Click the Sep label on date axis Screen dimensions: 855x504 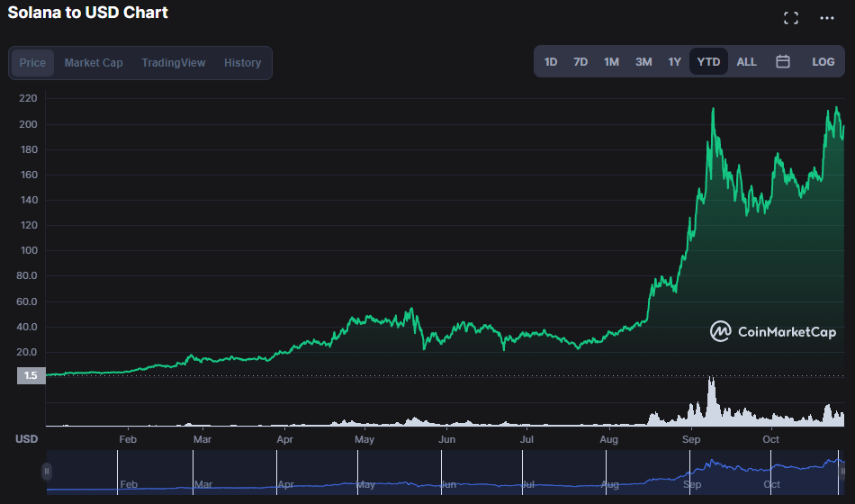coord(691,439)
